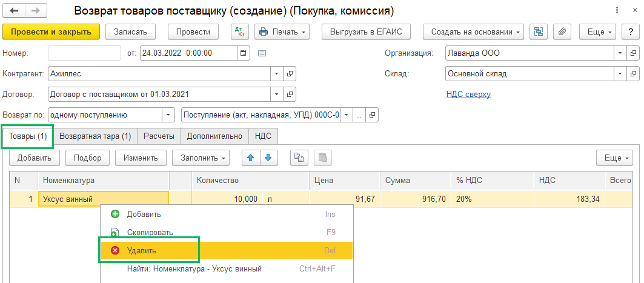Viewport: 644px width, 283px height.
Task: Open Договор record icon
Action: 290,94
